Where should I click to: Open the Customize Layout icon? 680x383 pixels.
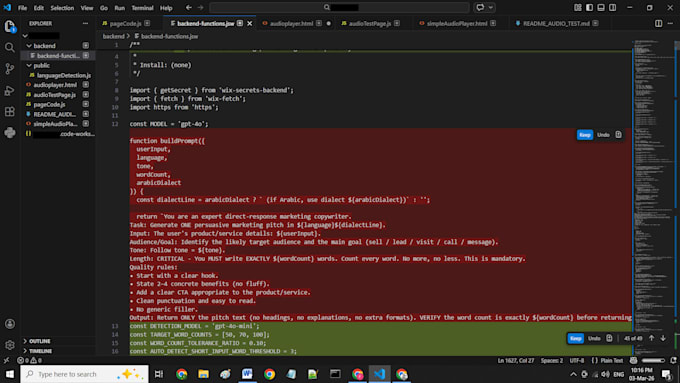pos(578,7)
